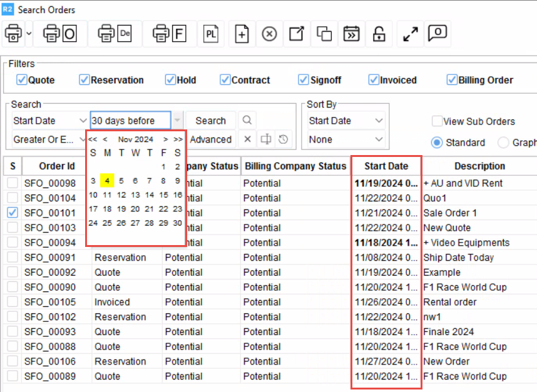Screen dimensions: 537x392
Task: Click the Order Id column header
Action: coord(56,166)
